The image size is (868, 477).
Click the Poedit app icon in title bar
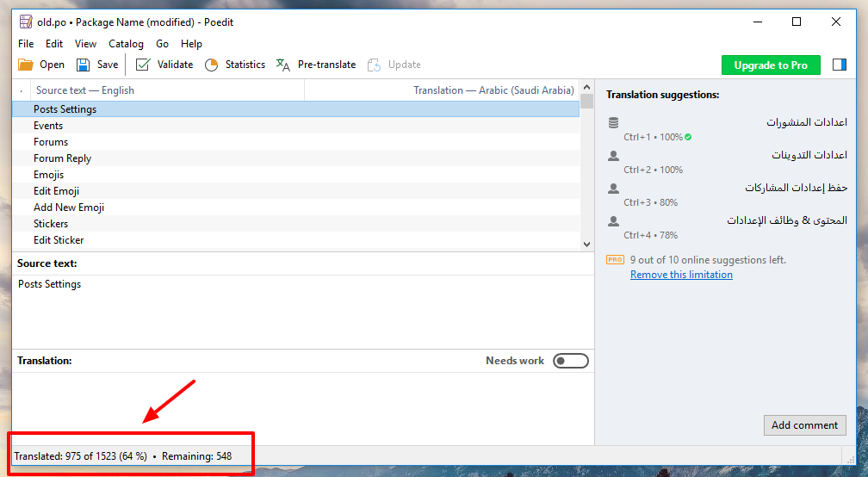26,22
